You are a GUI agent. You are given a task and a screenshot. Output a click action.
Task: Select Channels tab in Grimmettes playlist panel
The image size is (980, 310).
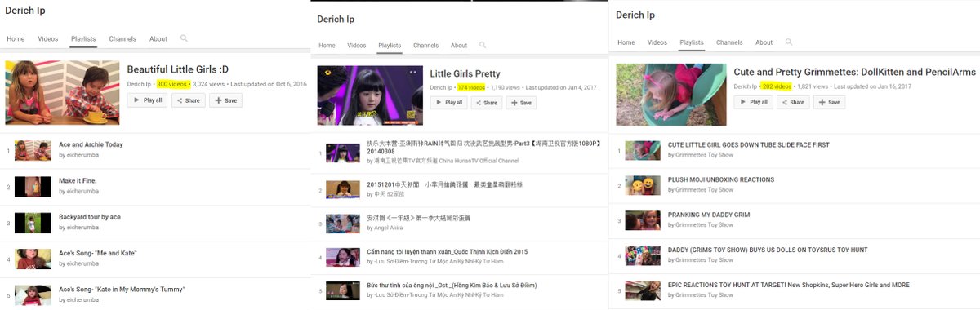tap(729, 42)
